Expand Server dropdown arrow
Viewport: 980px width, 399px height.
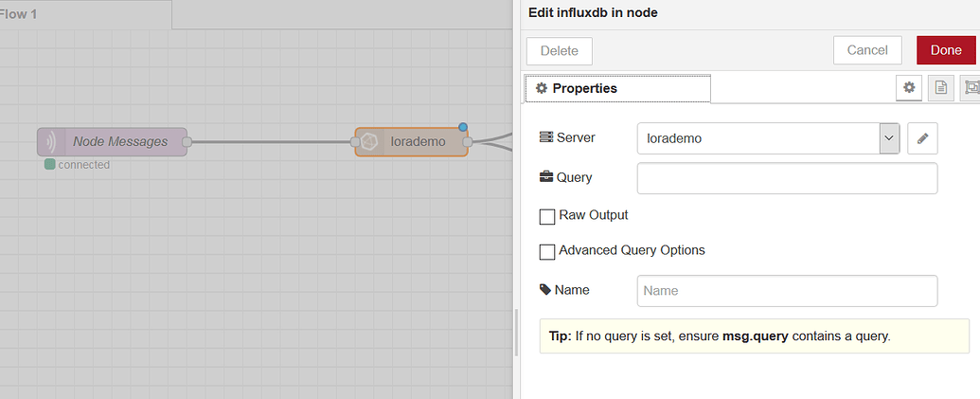[x=889, y=138]
